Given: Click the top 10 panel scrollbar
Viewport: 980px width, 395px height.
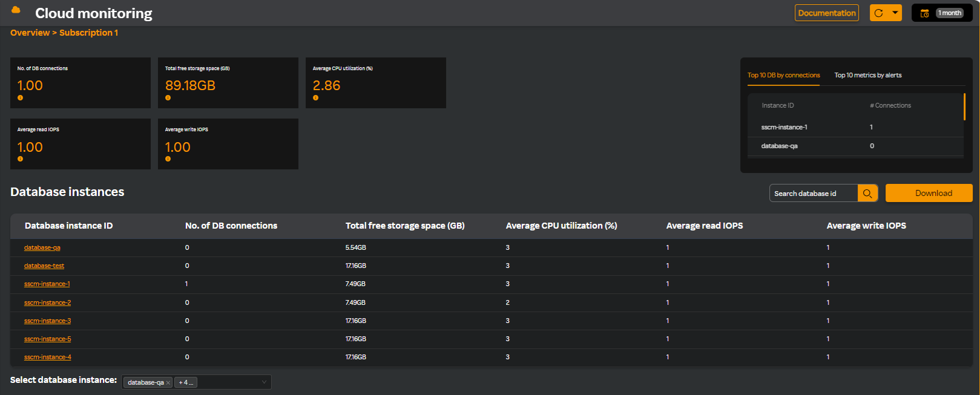Looking at the screenshot, I should click(964, 106).
